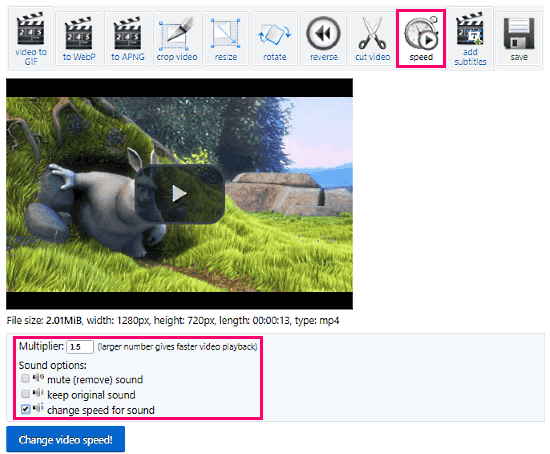Open the video to GIF tool
Screen dimensions: 550x454
31,38
